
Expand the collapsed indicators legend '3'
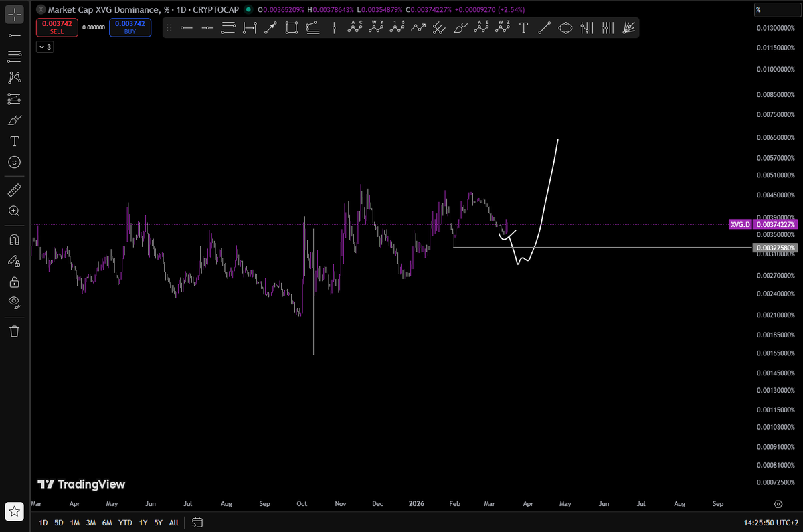(x=45, y=47)
